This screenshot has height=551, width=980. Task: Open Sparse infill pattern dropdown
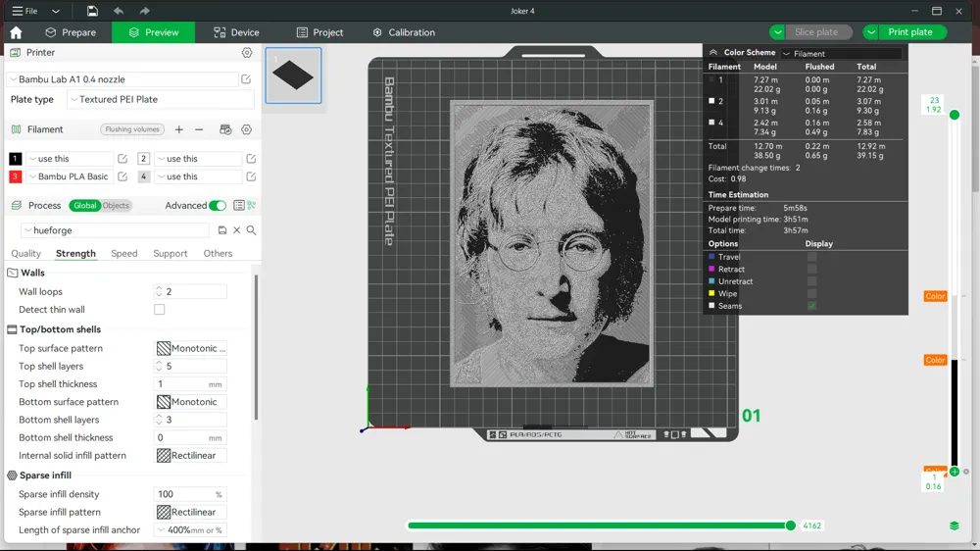pyautogui.click(x=191, y=512)
